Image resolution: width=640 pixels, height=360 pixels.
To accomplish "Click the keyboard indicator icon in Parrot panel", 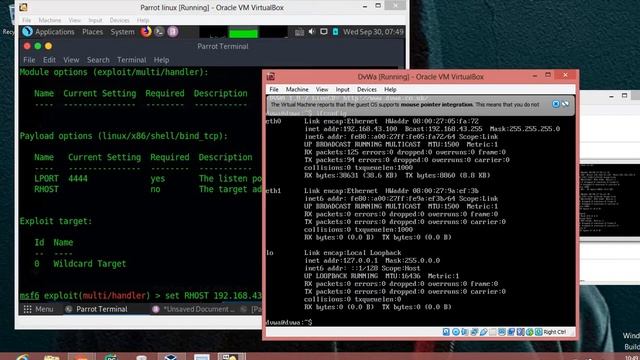I will click(x=299, y=32).
